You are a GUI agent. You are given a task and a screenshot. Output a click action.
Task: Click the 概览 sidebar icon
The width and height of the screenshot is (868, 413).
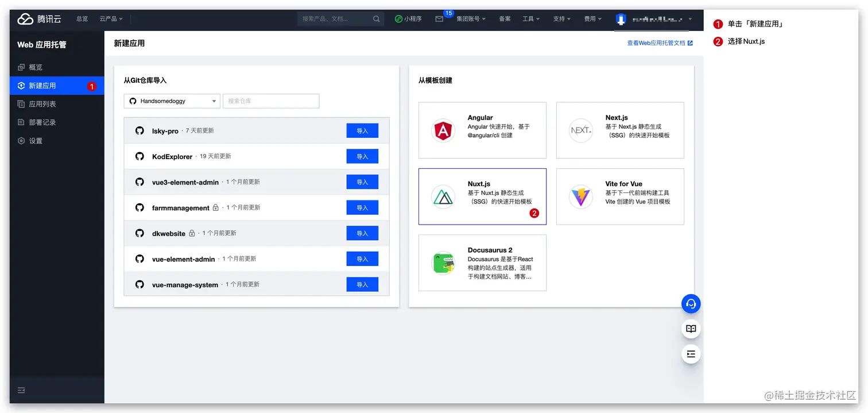click(x=21, y=67)
